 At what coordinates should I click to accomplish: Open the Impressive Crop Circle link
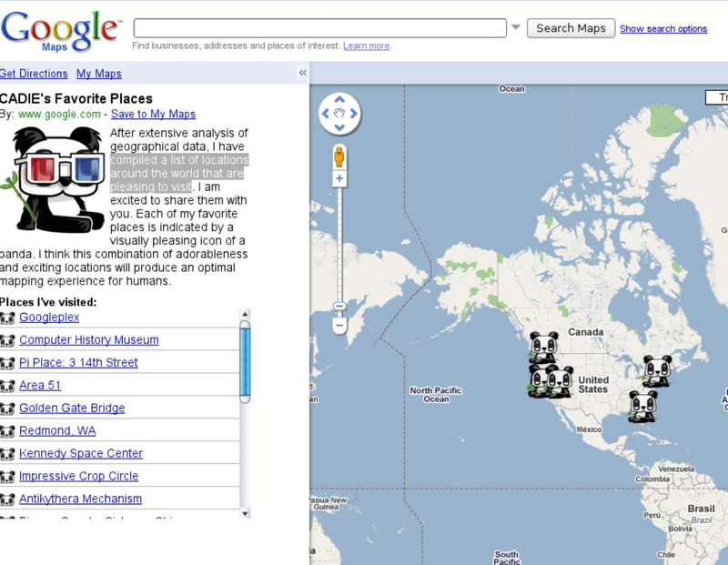tap(79, 477)
